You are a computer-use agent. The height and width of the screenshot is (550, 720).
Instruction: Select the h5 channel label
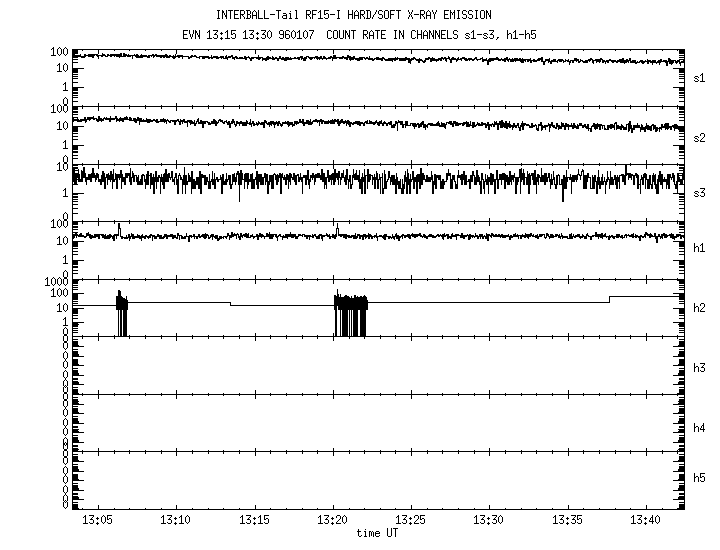point(700,479)
